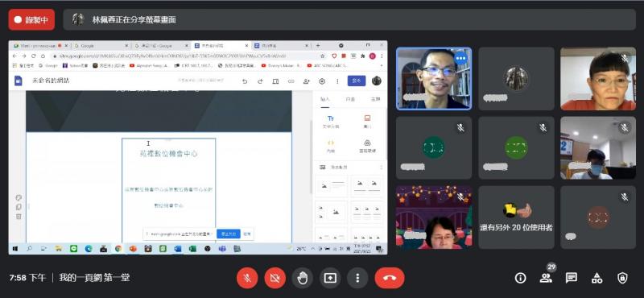644x298 pixels.
Task: Open Microsoft Edge on the Windows taskbar
Action: tap(89, 249)
